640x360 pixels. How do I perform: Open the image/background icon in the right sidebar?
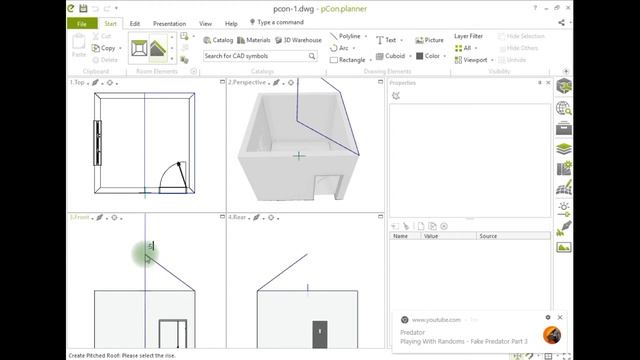564,247
